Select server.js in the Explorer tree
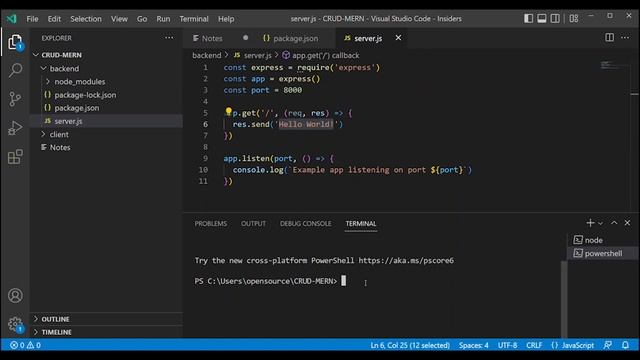Screen dimensions: 640x360 point(107,121)
